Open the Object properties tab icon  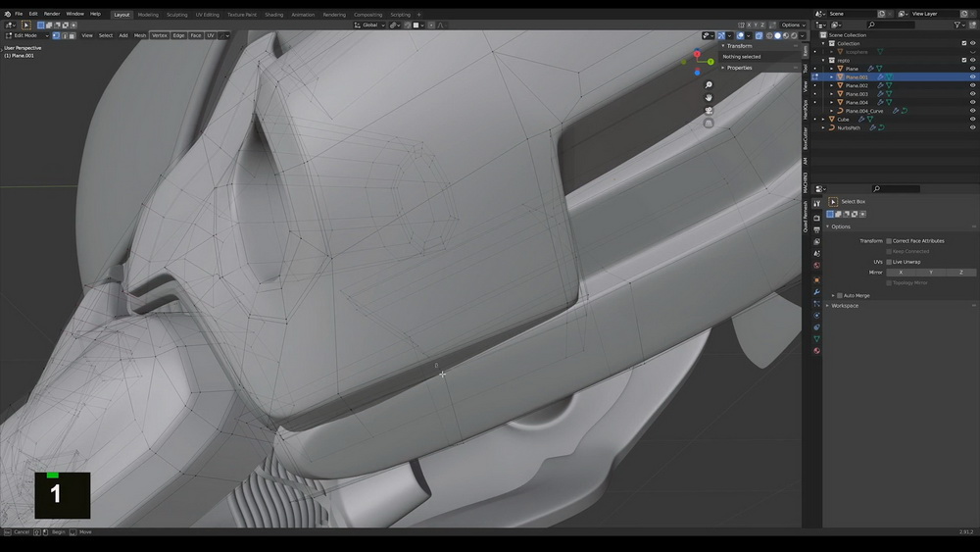[x=816, y=280]
